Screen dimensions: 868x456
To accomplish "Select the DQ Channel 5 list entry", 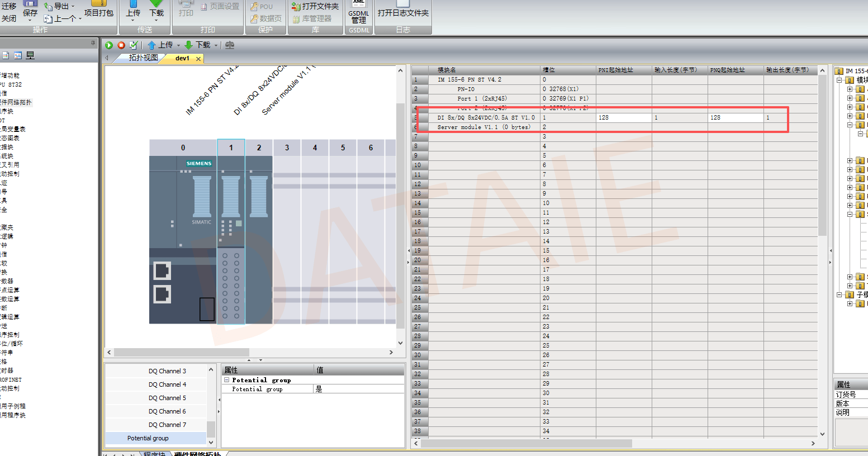I will [156, 398].
